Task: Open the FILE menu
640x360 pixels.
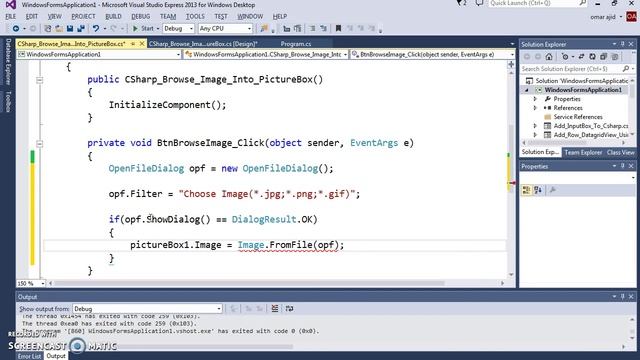Action: pyautogui.click(x=10, y=17)
